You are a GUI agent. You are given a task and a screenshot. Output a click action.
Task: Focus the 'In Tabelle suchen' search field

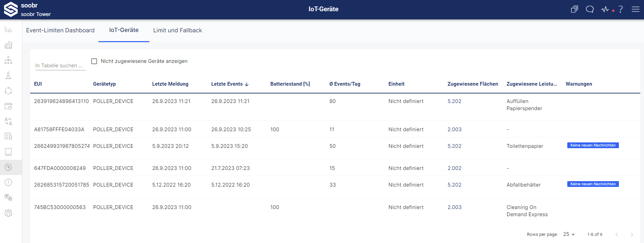click(60, 66)
